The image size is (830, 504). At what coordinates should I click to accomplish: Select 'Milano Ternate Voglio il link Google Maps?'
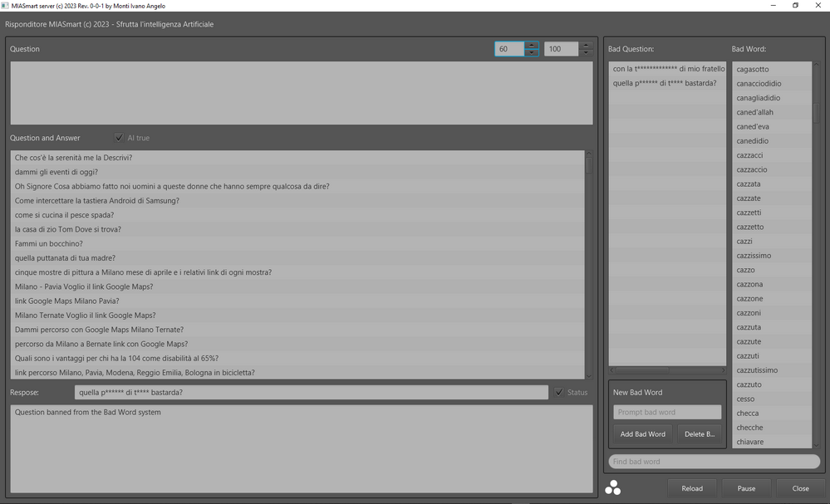pyautogui.click(x=297, y=316)
